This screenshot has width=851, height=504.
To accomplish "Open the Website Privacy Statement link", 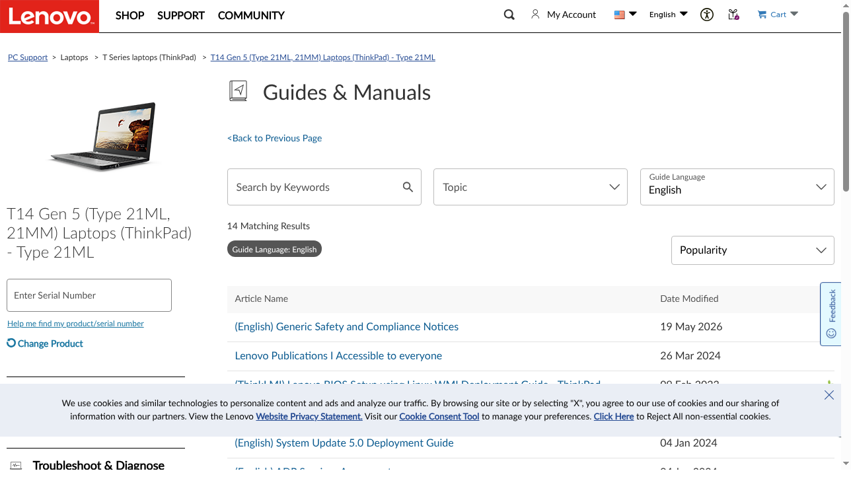I will (x=309, y=416).
